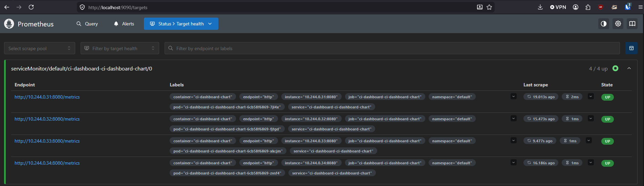Open the Filter by target health dropdown
This screenshot has height=186, width=644.
[x=120, y=48]
